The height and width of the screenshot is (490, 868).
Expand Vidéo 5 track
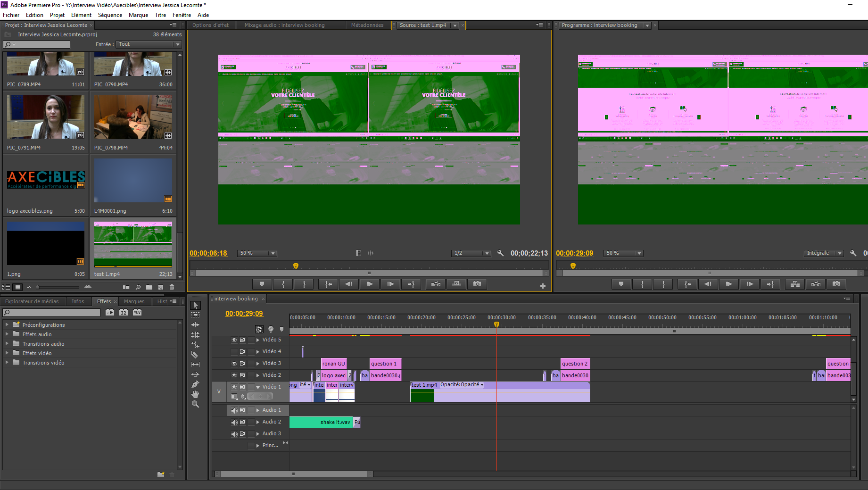point(258,340)
